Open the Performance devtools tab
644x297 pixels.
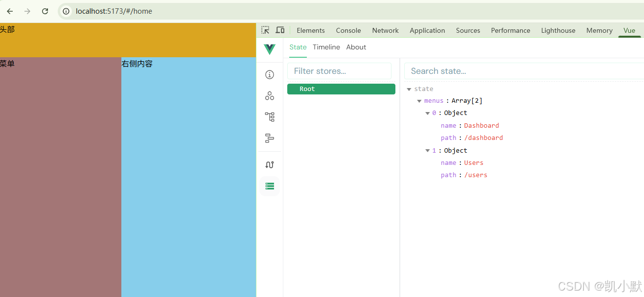(x=510, y=30)
